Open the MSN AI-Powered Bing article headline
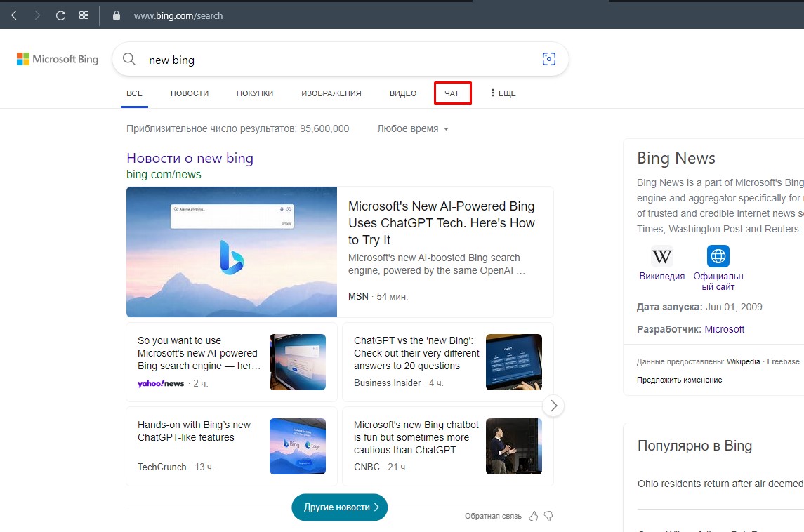This screenshot has width=804, height=532. pyautogui.click(x=442, y=223)
